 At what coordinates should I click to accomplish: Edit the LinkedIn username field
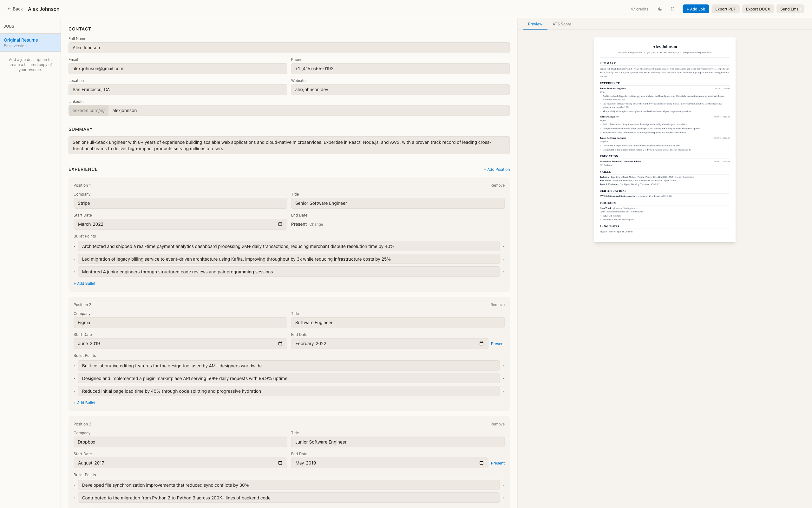click(x=309, y=110)
